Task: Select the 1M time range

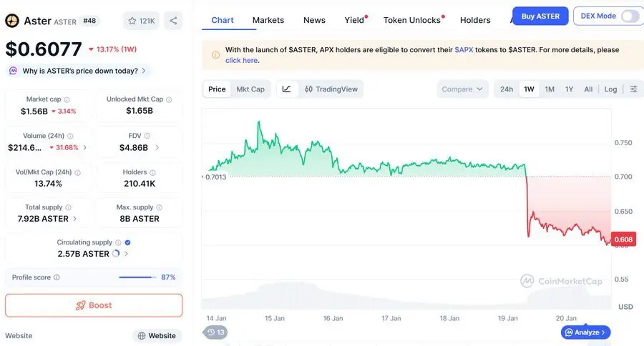Action: tap(550, 89)
